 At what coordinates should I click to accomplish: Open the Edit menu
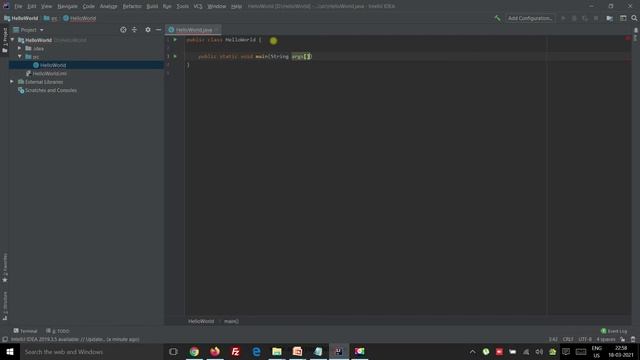tap(31, 6)
